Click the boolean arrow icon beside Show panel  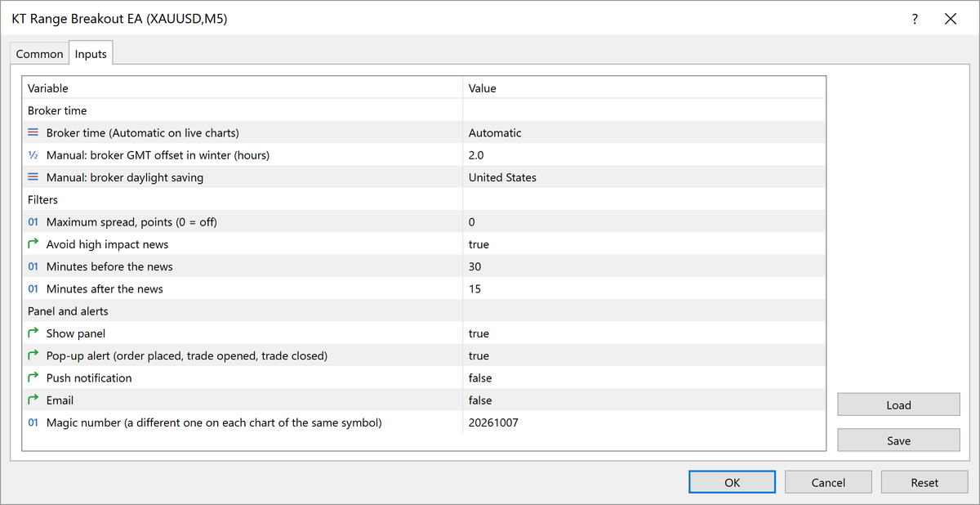pos(33,333)
